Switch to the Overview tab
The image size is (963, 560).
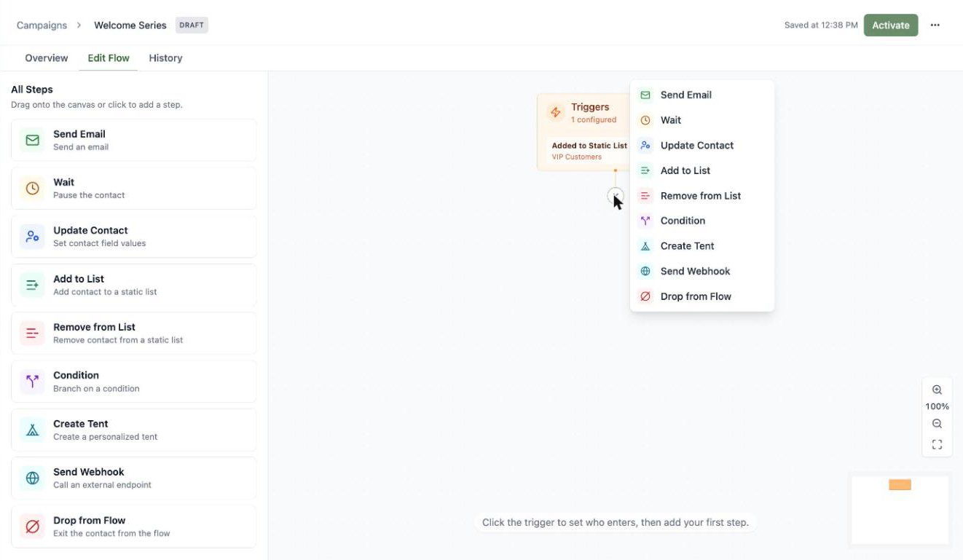[47, 58]
